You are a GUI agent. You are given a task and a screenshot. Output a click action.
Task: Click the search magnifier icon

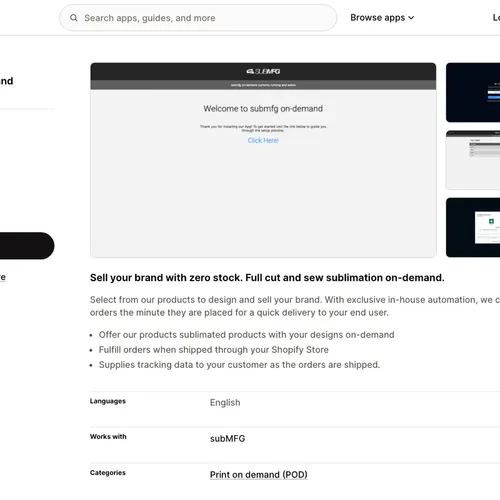tap(74, 18)
